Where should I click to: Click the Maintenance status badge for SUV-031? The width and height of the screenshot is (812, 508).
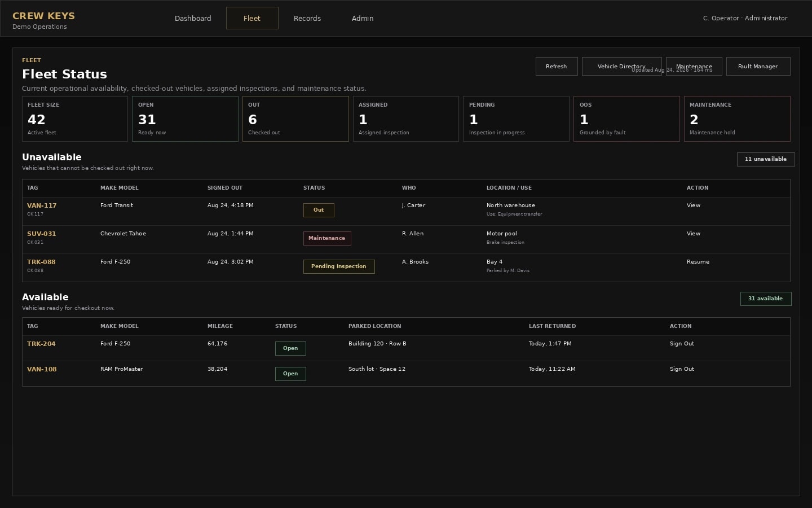coord(327,238)
